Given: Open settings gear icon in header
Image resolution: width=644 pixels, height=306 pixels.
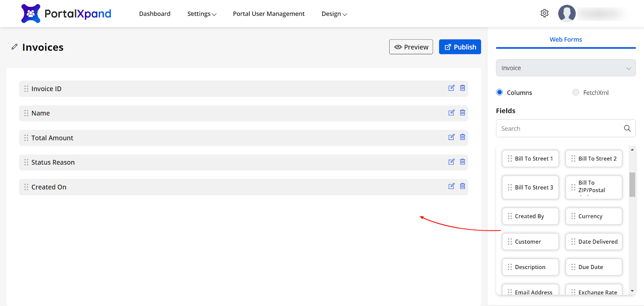Looking at the screenshot, I should (544, 13).
